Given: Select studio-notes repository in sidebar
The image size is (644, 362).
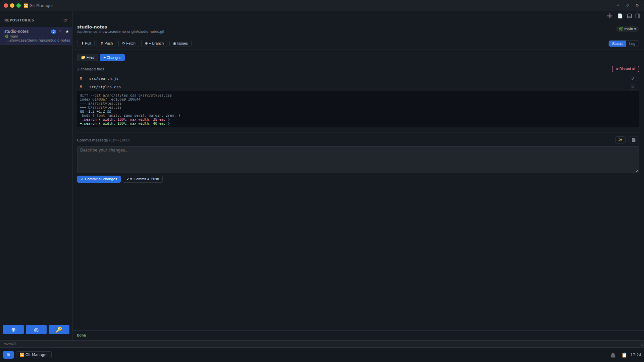Looking at the screenshot, I should pos(36,36).
